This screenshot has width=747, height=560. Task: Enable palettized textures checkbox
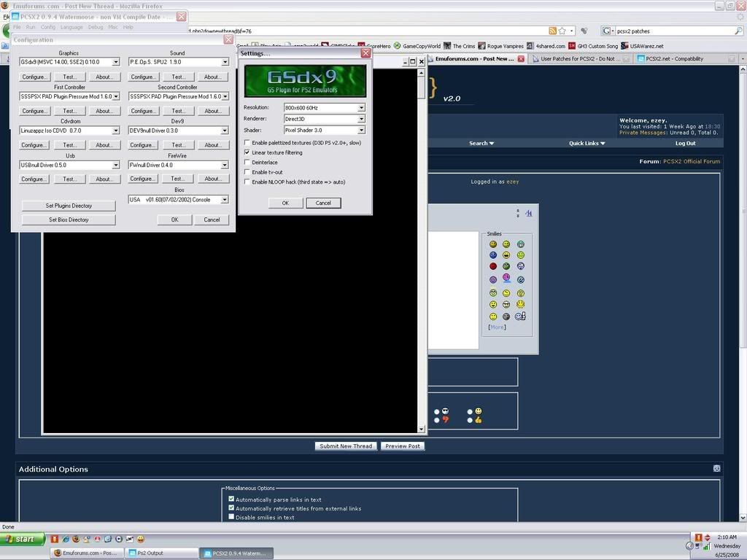[247, 142]
